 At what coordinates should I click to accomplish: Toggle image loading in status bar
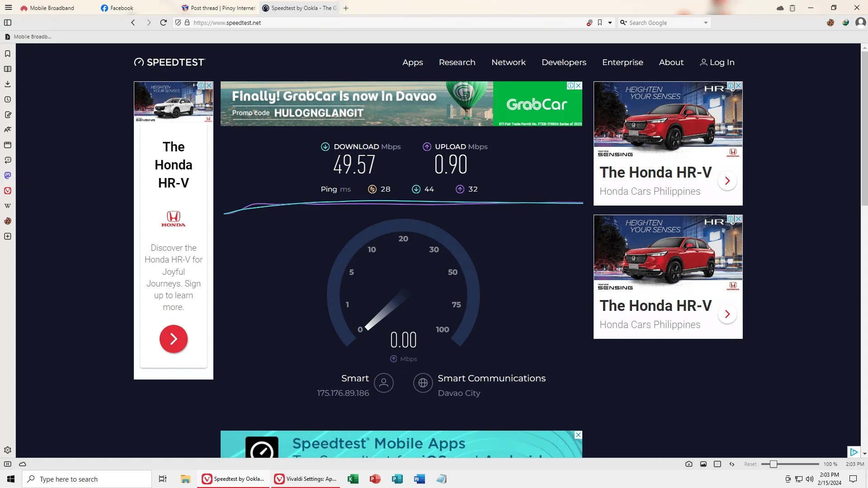(x=703, y=464)
